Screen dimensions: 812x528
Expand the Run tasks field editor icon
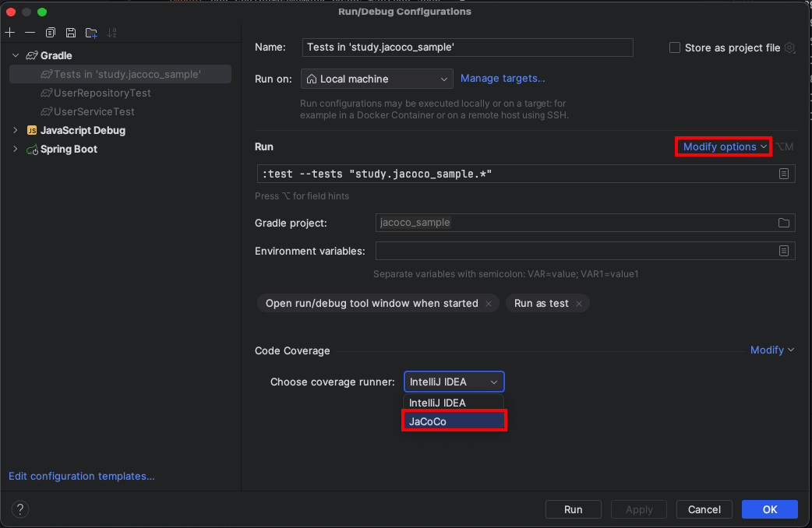click(x=783, y=174)
